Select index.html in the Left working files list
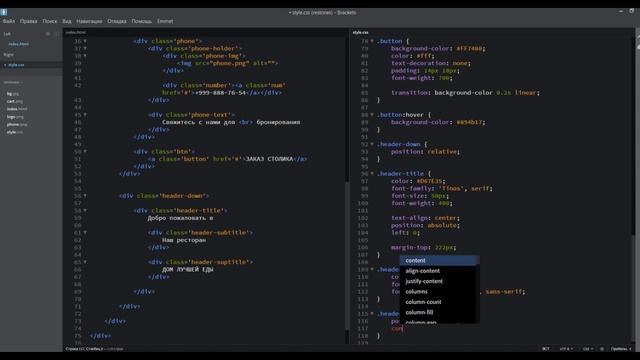This screenshot has width=640, height=360. coord(18,44)
